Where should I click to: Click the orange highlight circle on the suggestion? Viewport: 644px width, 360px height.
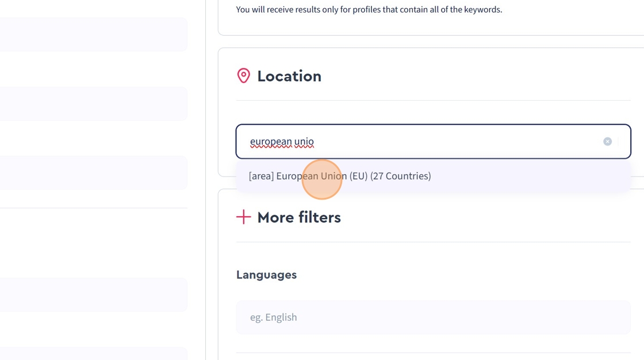point(322,179)
